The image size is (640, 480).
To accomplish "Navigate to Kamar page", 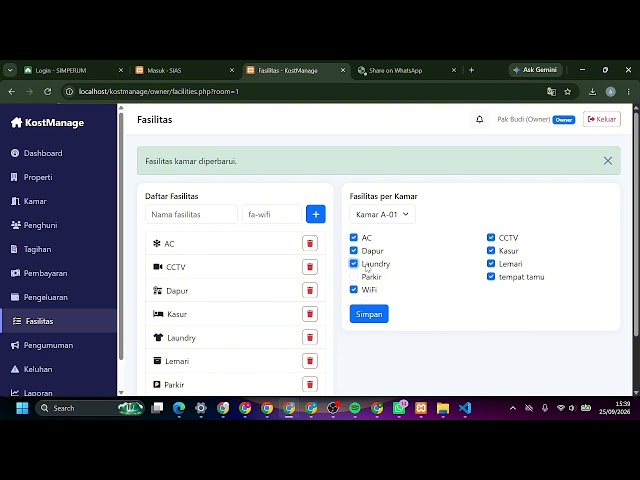I will [58, 201].
